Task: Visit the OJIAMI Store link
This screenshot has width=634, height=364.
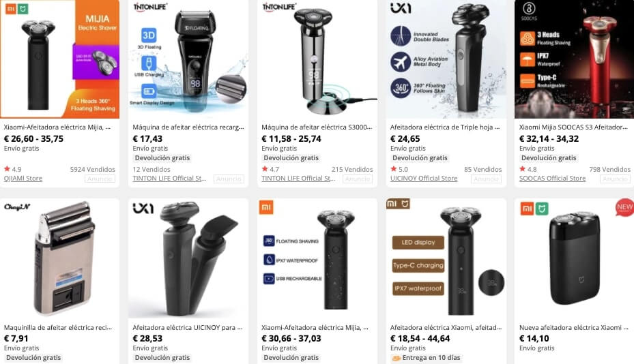Action: click(x=23, y=178)
